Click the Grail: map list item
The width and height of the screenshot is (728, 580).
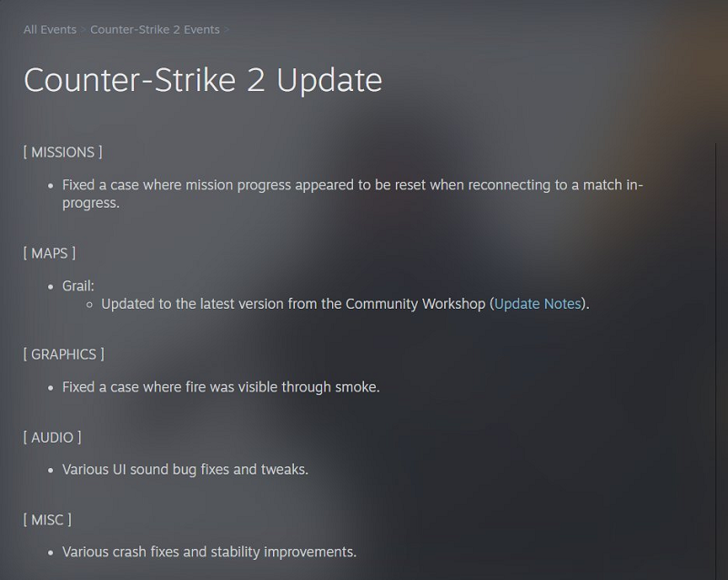click(x=78, y=286)
